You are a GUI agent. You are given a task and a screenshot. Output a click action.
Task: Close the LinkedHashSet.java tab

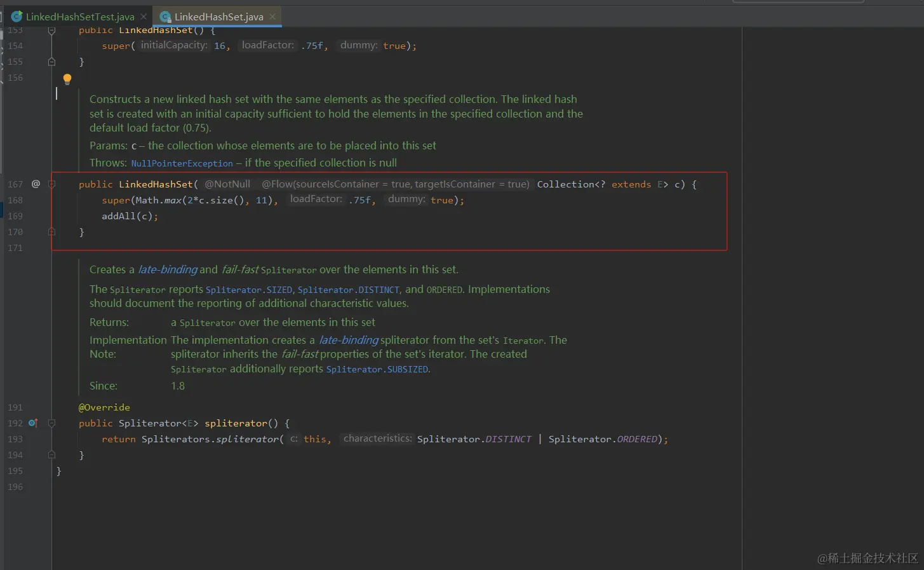(x=272, y=17)
